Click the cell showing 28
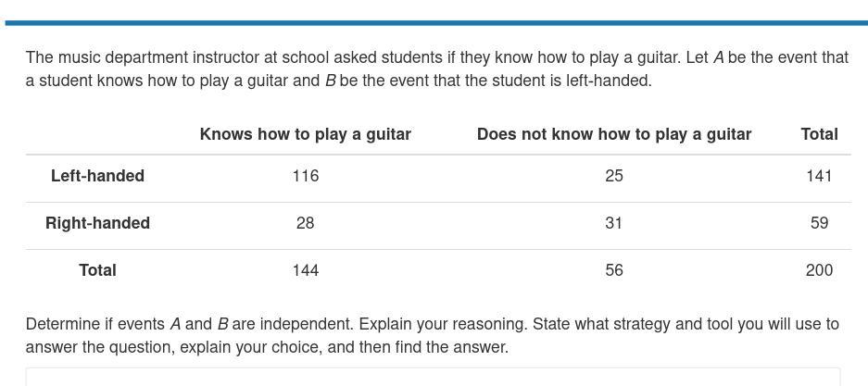This screenshot has width=868, height=386. click(306, 223)
